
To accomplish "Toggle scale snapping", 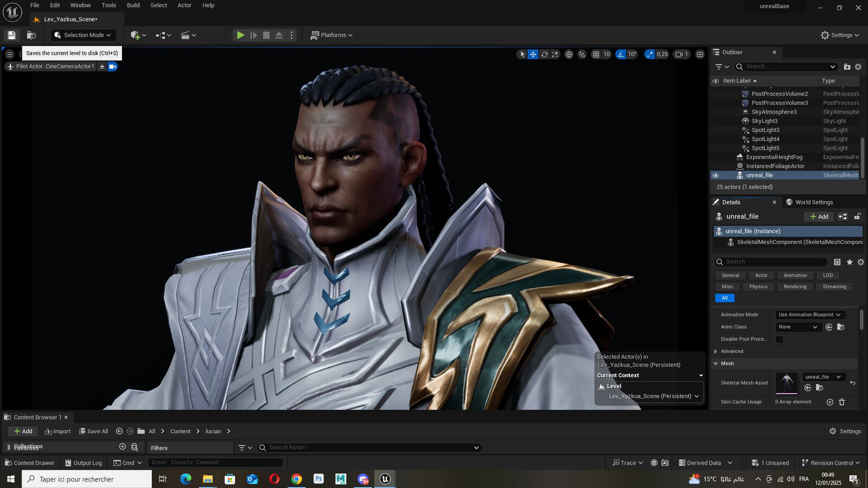I will coord(650,54).
